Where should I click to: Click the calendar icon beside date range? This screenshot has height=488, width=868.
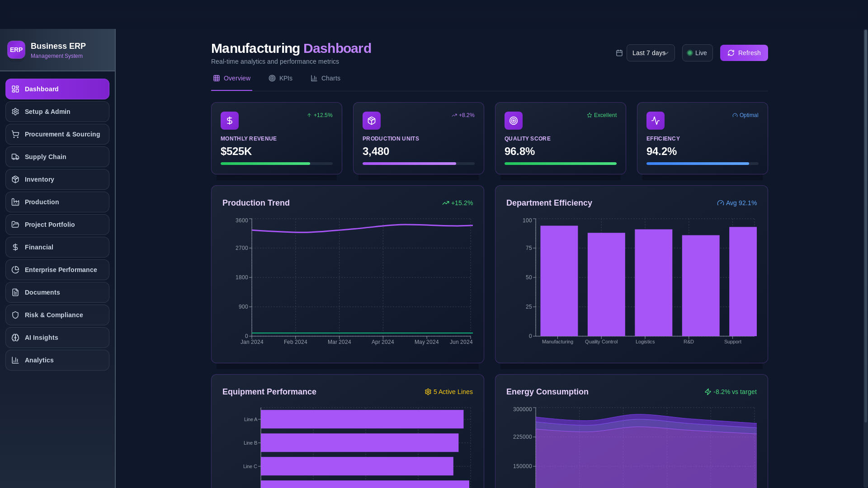point(619,53)
